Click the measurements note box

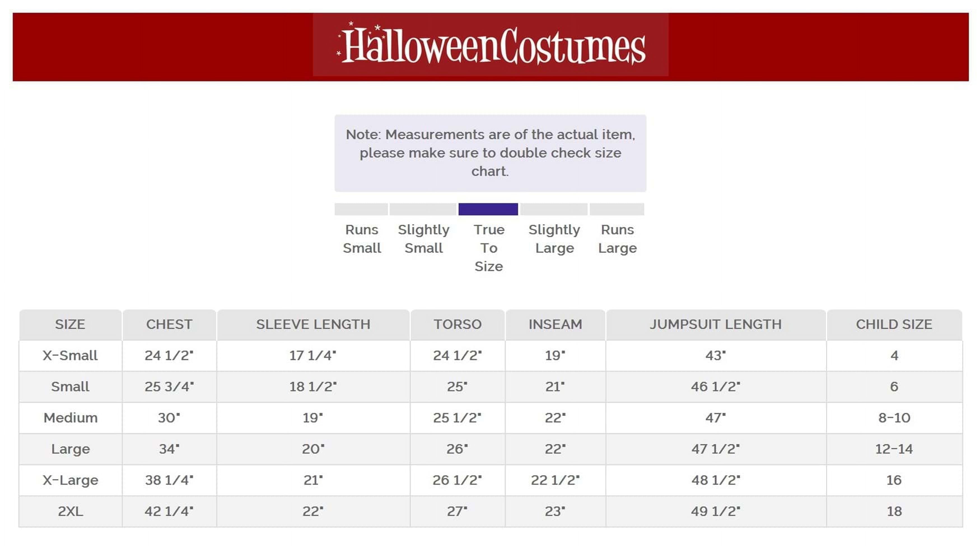coord(490,153)
